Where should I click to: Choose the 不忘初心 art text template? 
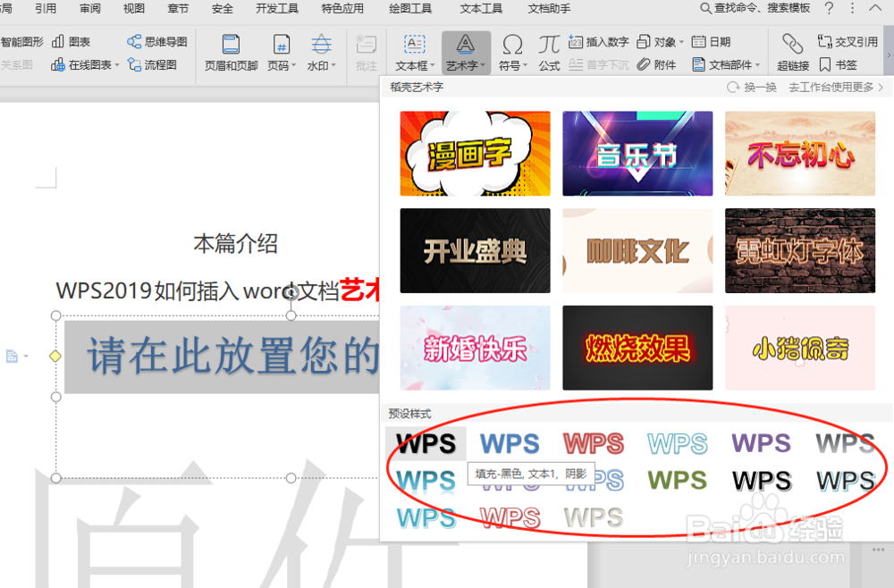click(x=800, y=154)
